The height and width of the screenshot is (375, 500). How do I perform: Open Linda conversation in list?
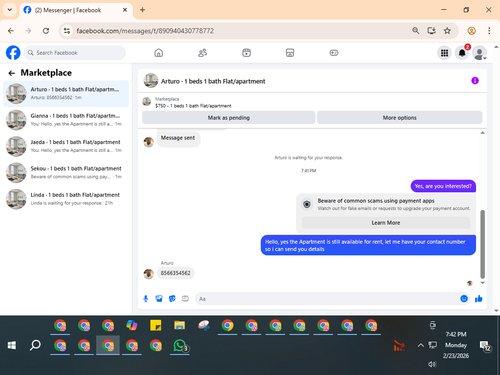click(x=66, y=199)
